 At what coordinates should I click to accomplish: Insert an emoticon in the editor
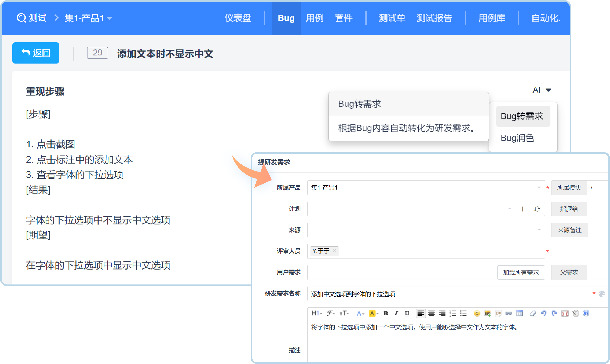(x=477, y=313)
